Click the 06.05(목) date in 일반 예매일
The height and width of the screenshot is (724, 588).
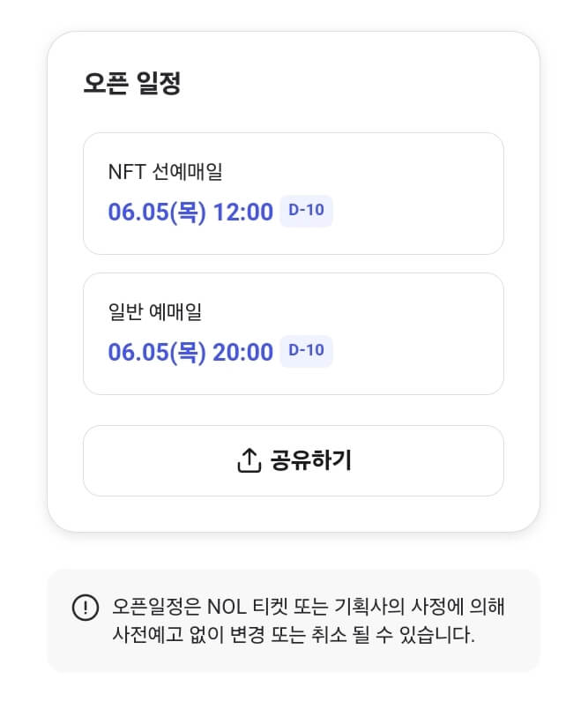coord(157,353)
